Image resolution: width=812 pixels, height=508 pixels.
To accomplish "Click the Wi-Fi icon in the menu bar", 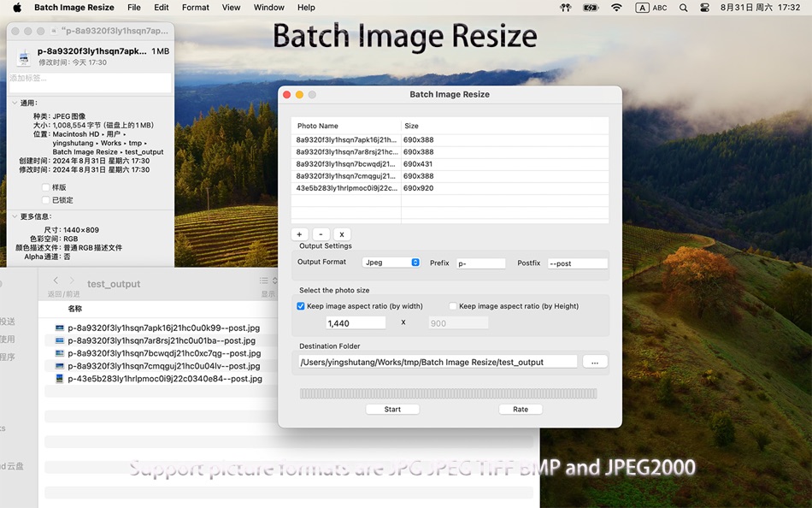I will [617, 8].
